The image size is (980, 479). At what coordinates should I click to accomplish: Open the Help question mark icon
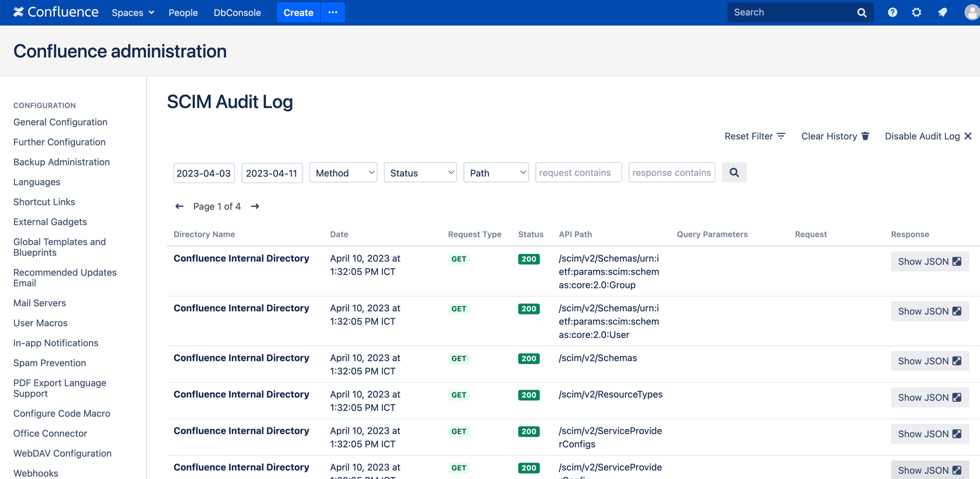pyautogui.click(x=893, y=12)
